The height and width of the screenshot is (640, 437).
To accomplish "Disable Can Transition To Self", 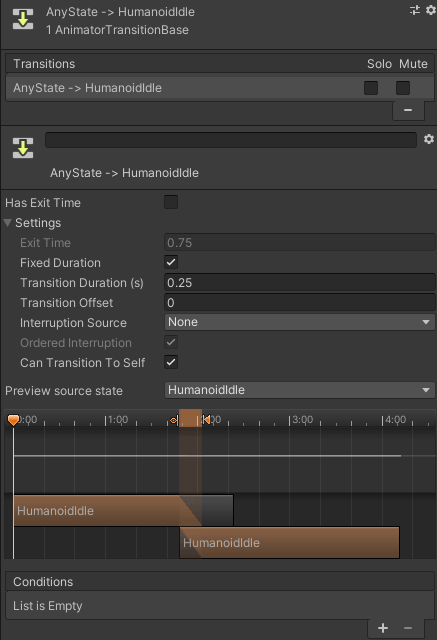I will pyautogui.click(x=171, y=362).
